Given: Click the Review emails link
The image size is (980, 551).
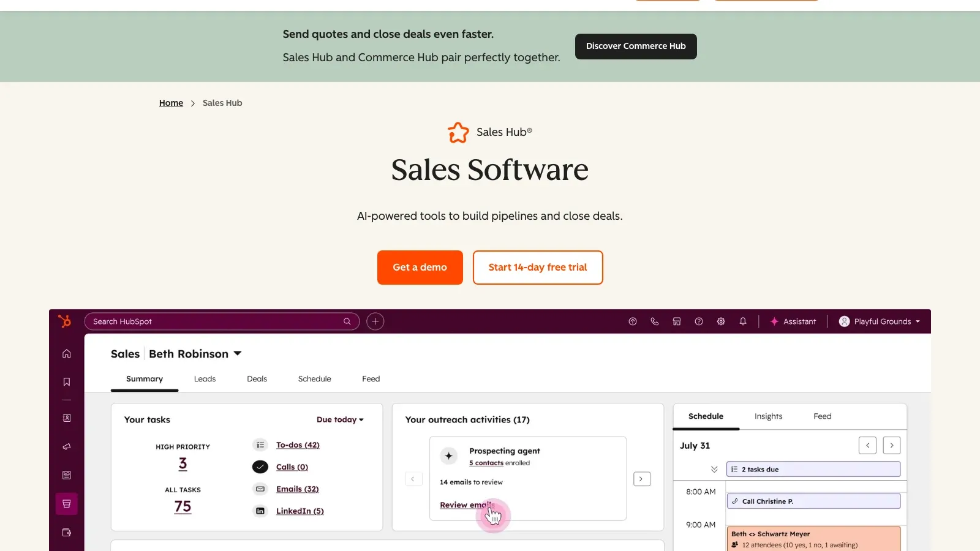Looking at the screenshot, I should [x=467, y=505].
